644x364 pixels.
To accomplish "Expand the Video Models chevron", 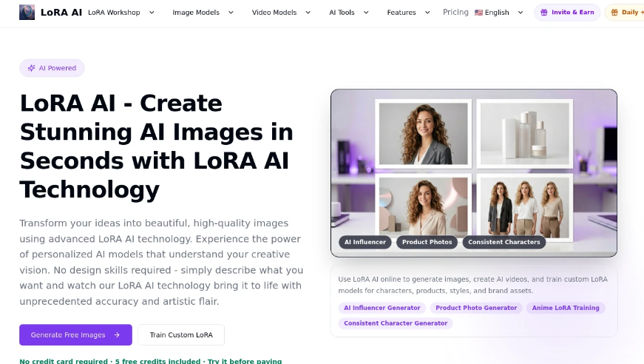I will (308, 13).
